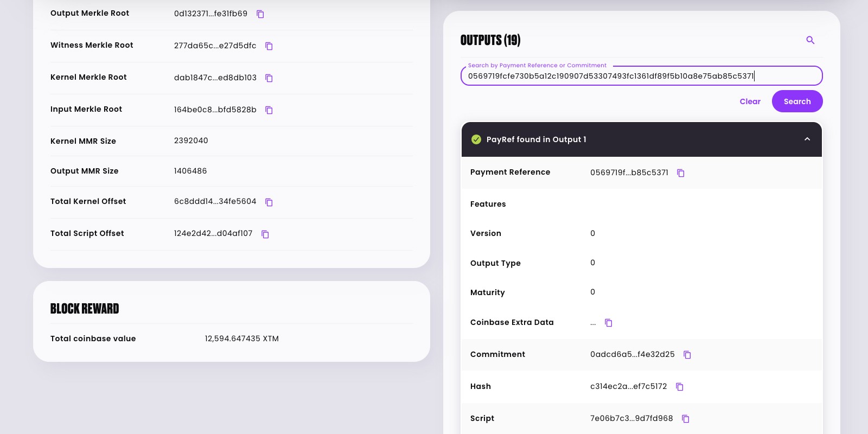Copy the Output Merkle Root hash

tap(260, 14)
